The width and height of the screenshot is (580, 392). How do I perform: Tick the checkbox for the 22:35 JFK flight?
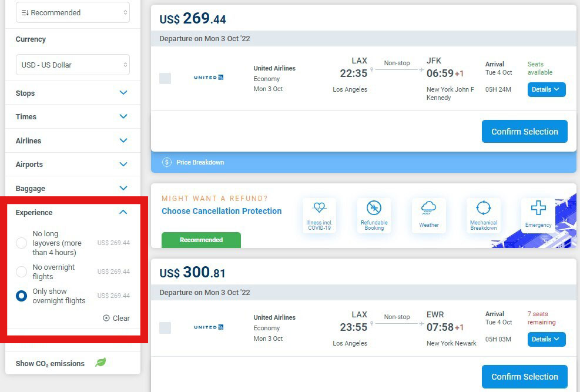(x=165, y=78)
